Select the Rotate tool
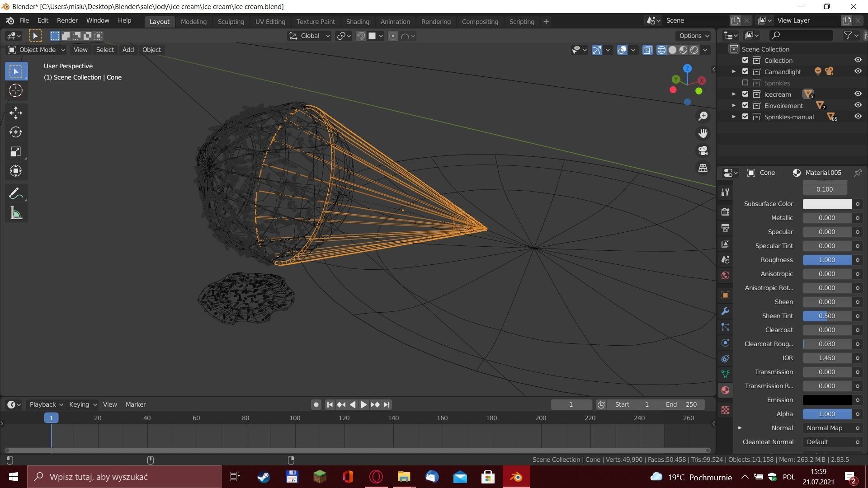This screenshot has height=488, width=868. tap(16, 132)
